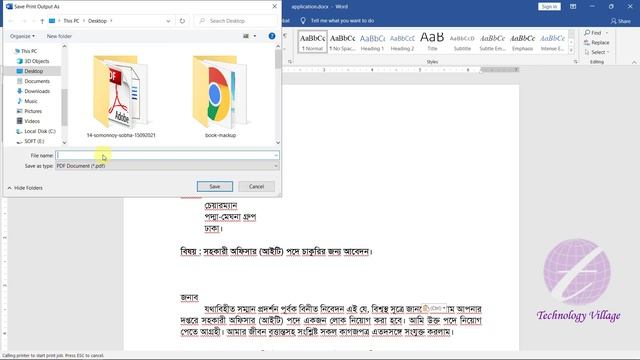Click the Paste Options (Ctrl) popup
The height and width of the screenshot is (360, 640).
(434, 309)
